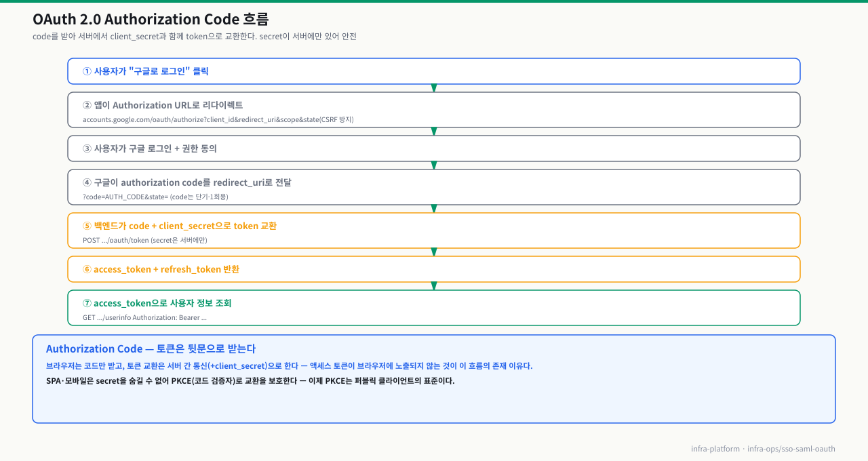Select step ③ "사용자가 구글 로그인 + 권한 동의"
The height and width of the screenshot is (461, 868).
434,148
